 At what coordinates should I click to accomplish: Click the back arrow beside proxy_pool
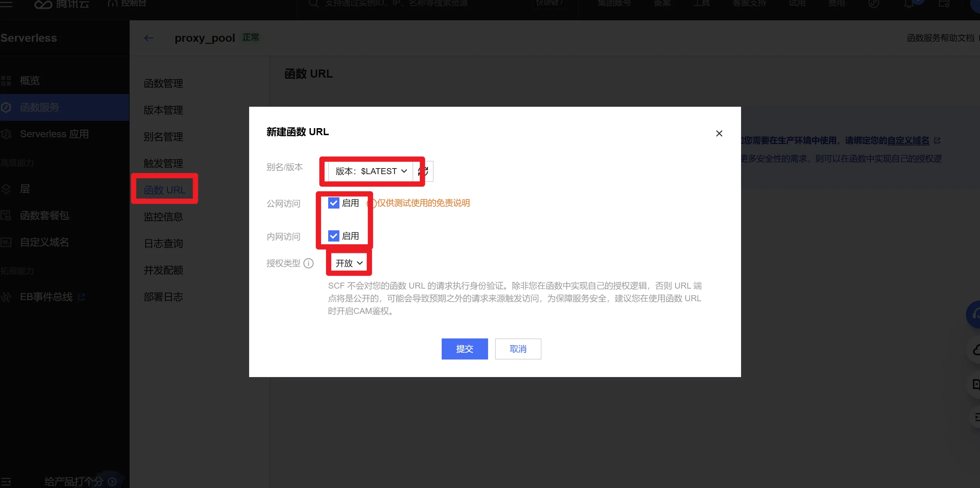coord(149,38)
